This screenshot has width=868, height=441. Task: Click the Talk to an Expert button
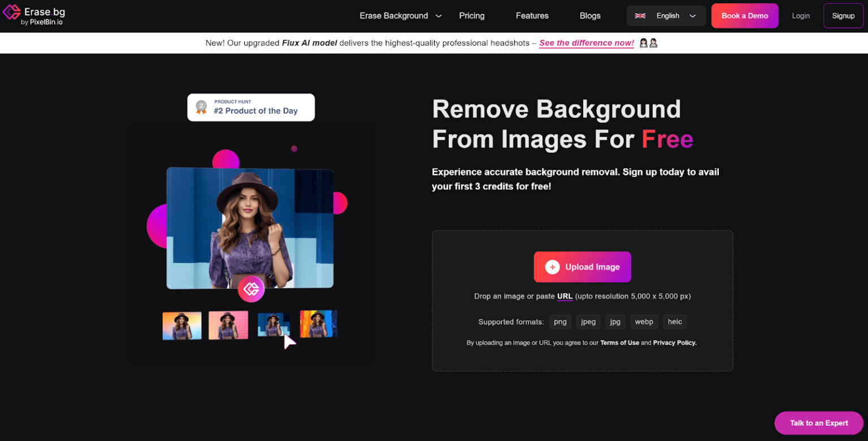coord(818,423)
